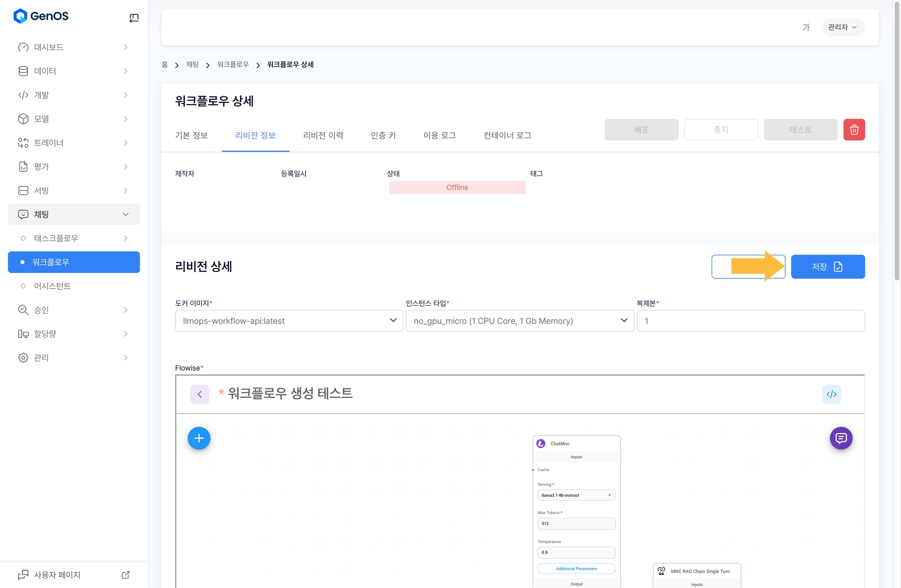Expand the 관리자 user dropdown

tap(842, 27)
